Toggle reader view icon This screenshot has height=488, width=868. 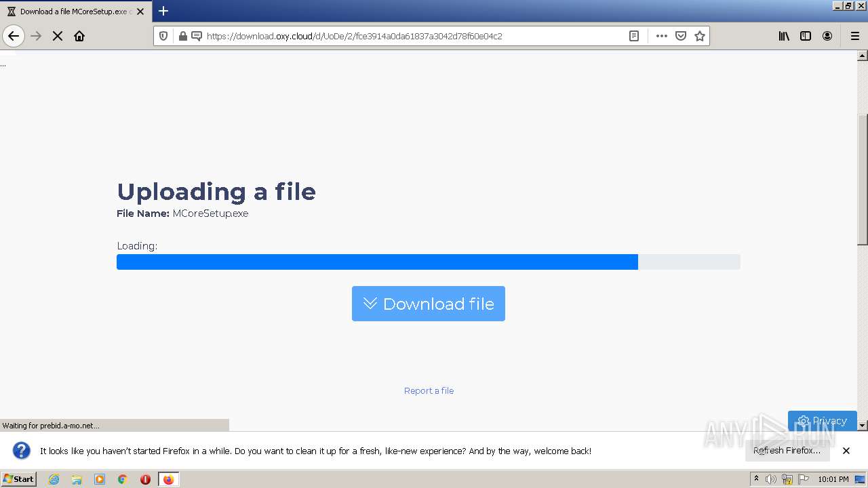click(634, 36)
